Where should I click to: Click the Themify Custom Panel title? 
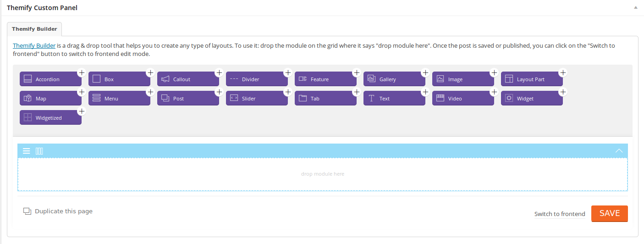(42, 8)
